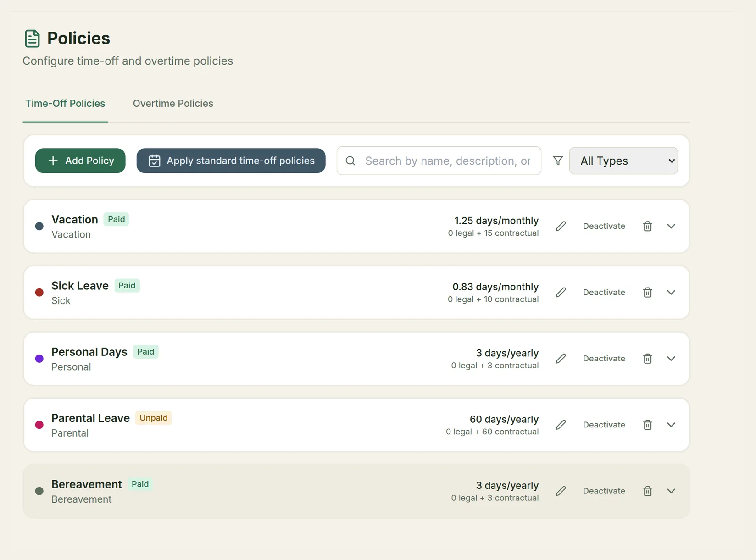Screen dimensions: 756x560
Task: Deactivate the Vacation policy
Action: coord(604,226)
